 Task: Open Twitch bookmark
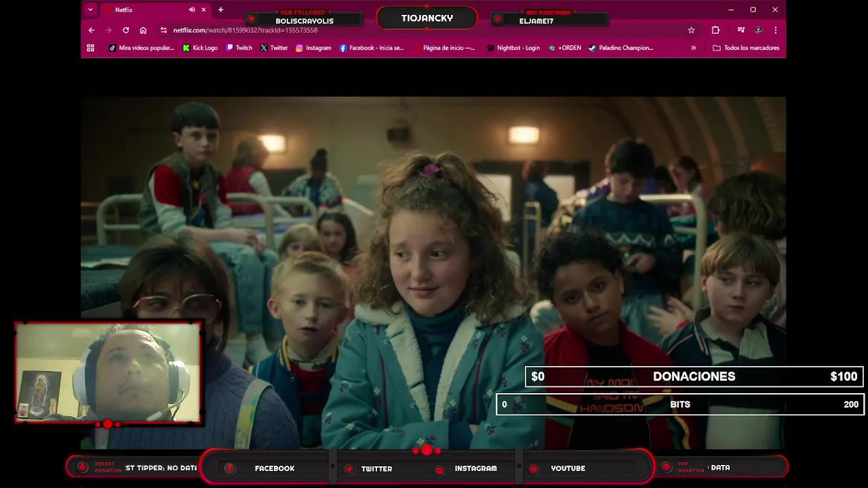[239, 47]
